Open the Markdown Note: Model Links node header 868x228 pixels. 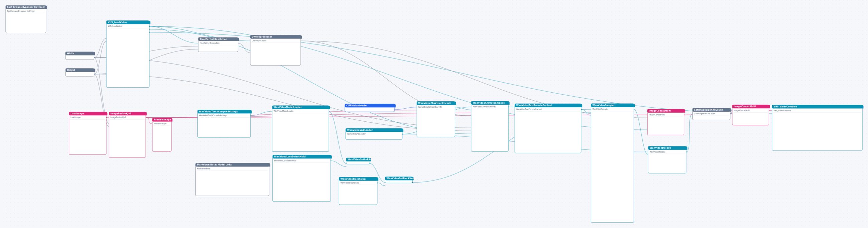click(x=233, y=165)
